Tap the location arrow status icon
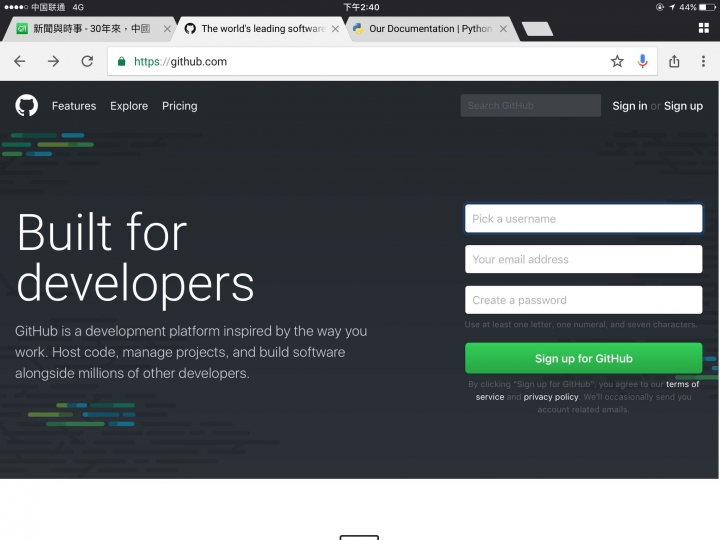This screenshot has width=720, height=540. pos(672,7)
